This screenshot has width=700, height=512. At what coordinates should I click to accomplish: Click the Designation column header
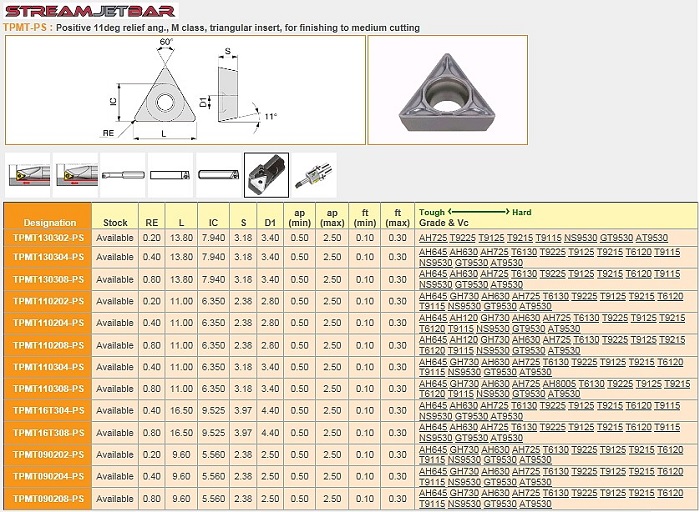tap(49, 222)
